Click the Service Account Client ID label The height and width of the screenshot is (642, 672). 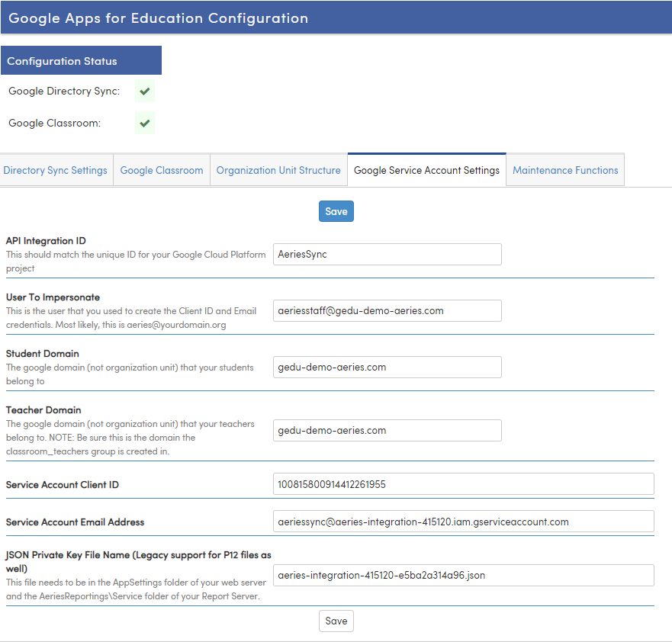(62, 484)
